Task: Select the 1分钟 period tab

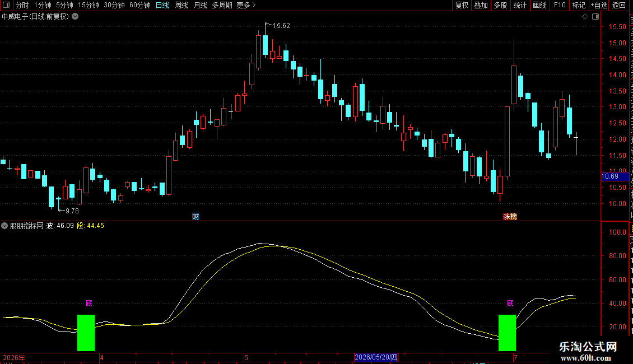Action: point(43,5)
